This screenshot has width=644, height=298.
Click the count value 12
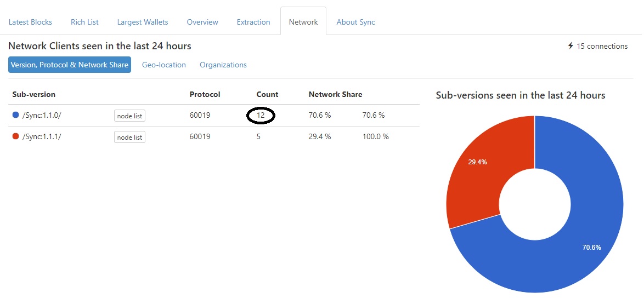click(261, 116)
